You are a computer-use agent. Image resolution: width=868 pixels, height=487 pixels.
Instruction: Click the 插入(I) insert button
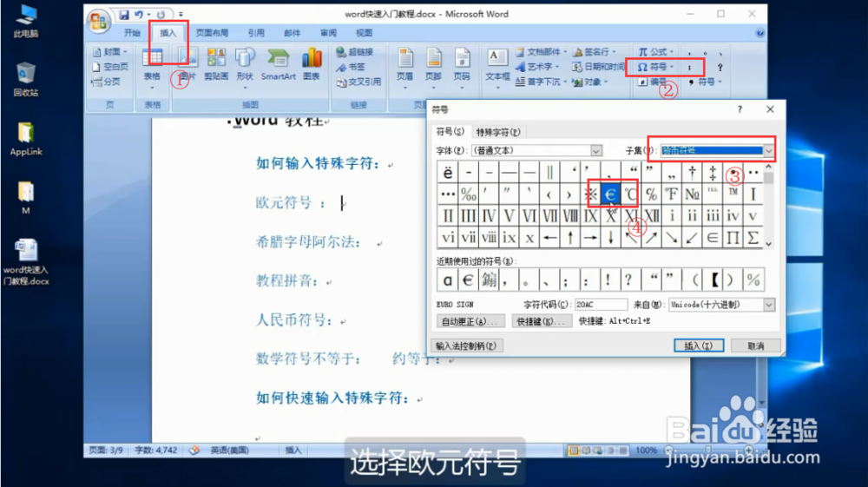point(699,346)
